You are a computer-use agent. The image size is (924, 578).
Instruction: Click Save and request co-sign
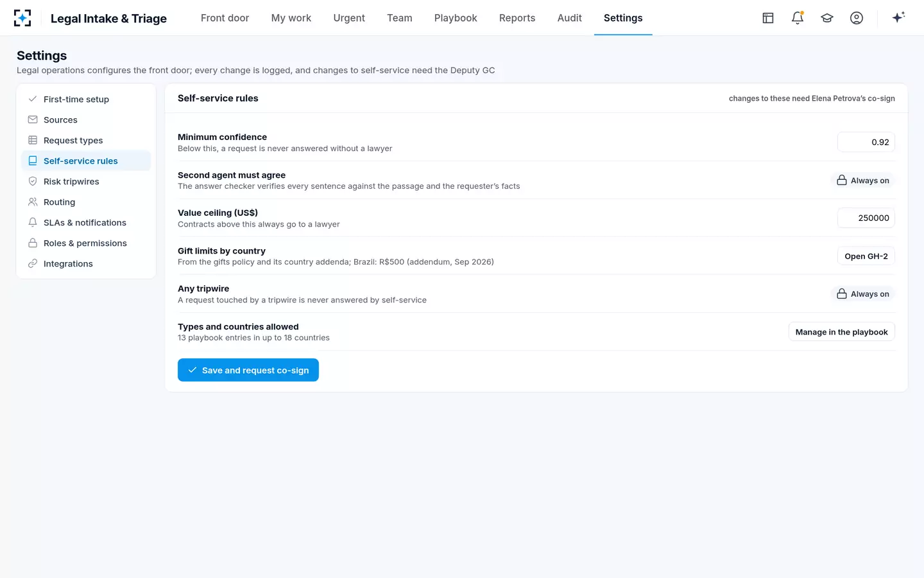coord(248,370)
